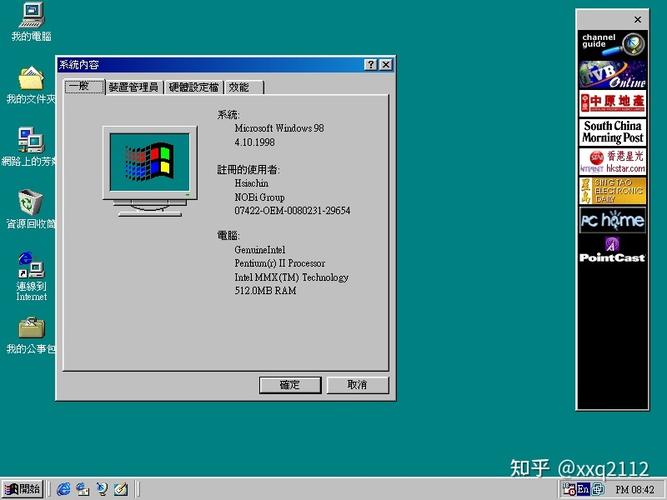This screenshot has width=667, height=500.
Task: Click the En language indicator in tray
Action: (583, 489)
